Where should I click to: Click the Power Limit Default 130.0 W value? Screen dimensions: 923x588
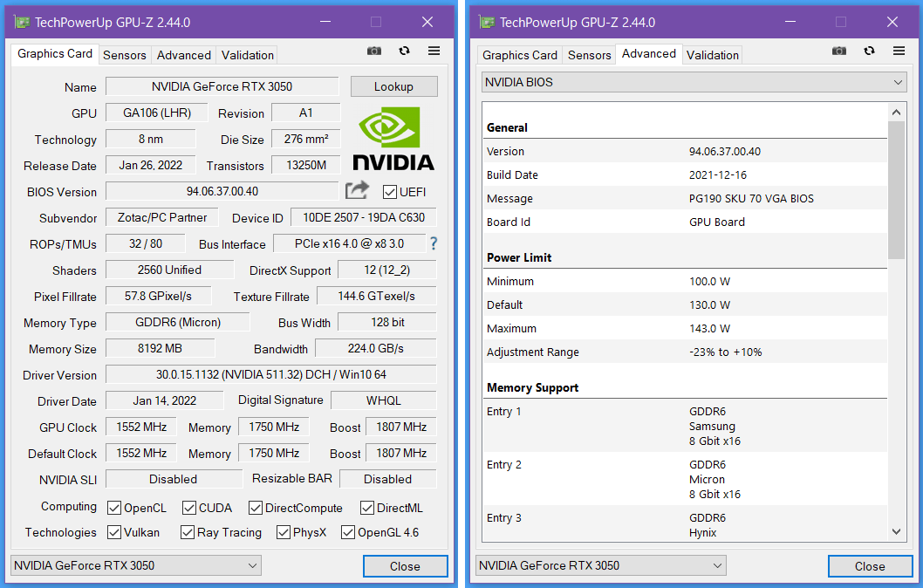point(709,304)
